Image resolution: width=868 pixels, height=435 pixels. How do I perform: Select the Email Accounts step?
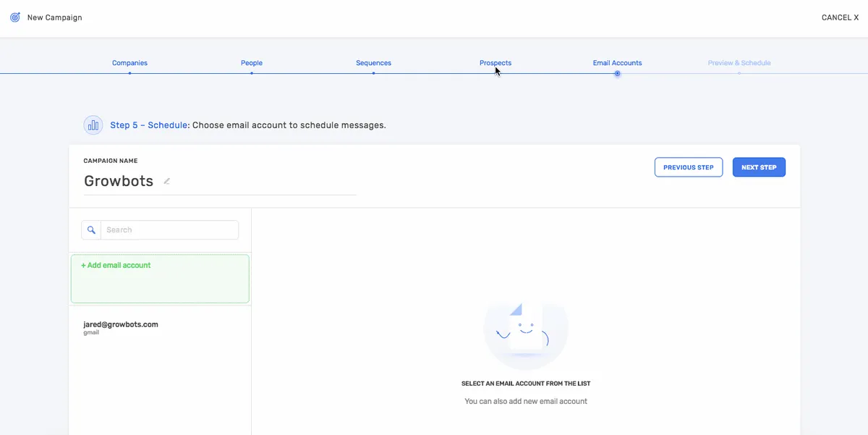617,63
